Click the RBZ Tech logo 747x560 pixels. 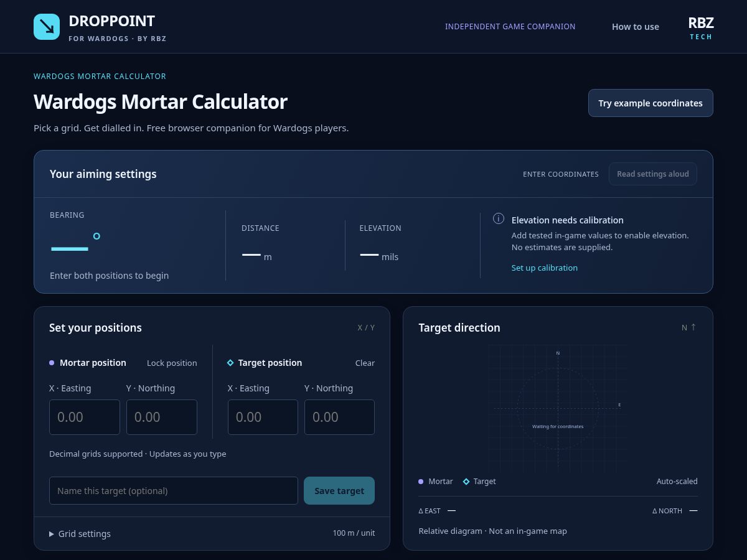click(701, 28)
